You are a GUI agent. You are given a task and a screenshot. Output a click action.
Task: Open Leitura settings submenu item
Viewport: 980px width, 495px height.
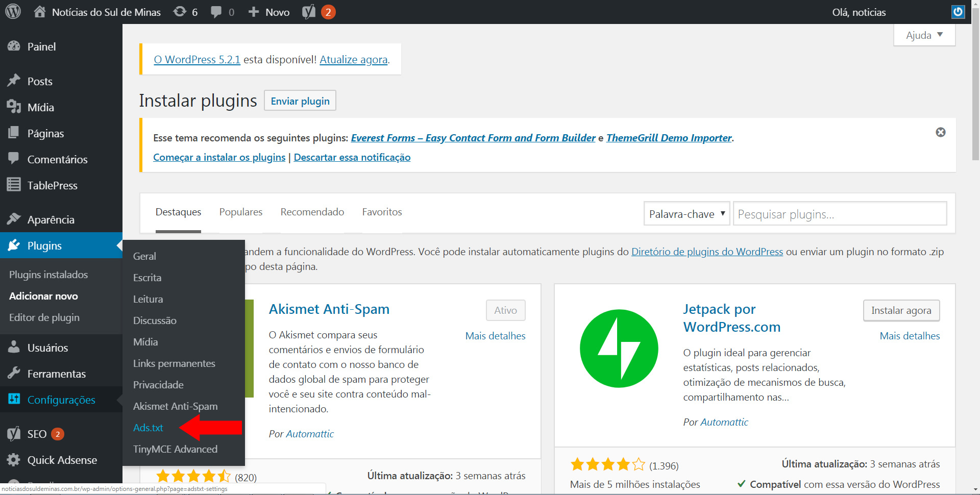coord(148,299)
